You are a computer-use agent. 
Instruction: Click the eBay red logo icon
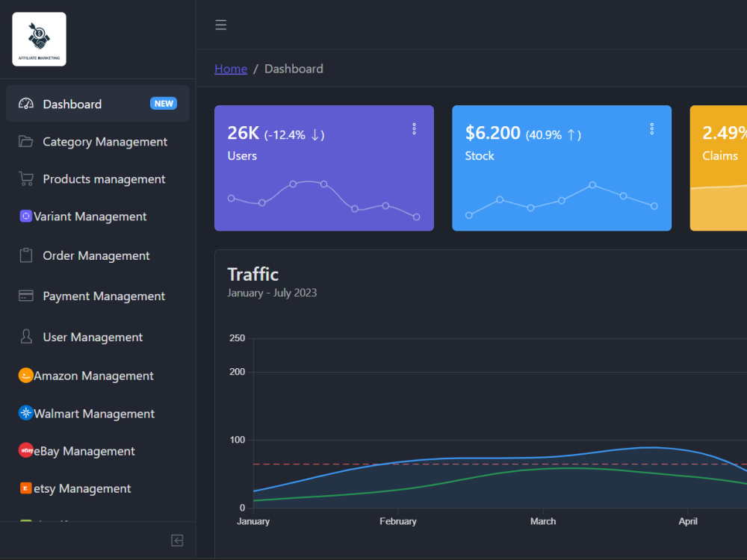(25, 450)
